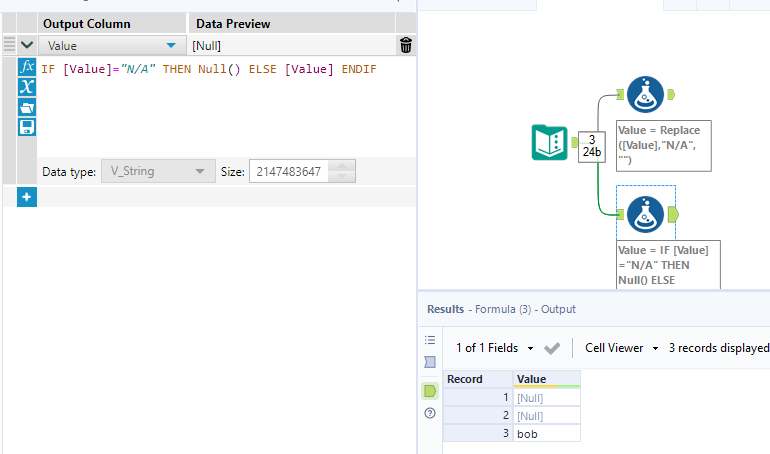770x454 pixels.
Task: Save the current expression
Action: (27, 127)
